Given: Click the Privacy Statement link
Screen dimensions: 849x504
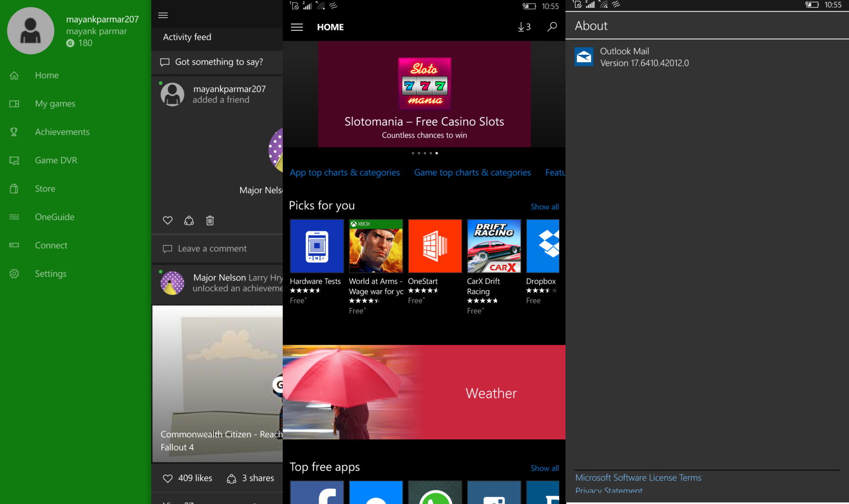Looking at the screenshot, I should point(609,492).
